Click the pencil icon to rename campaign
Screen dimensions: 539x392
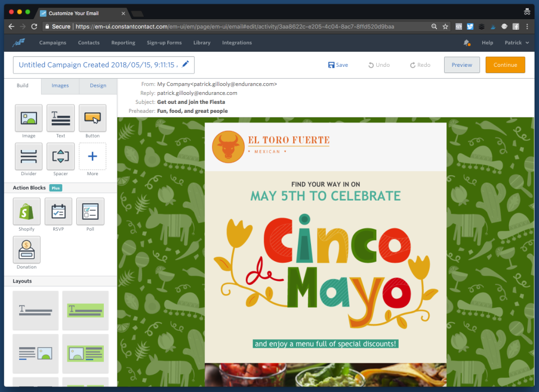click(x=186, y=65)
